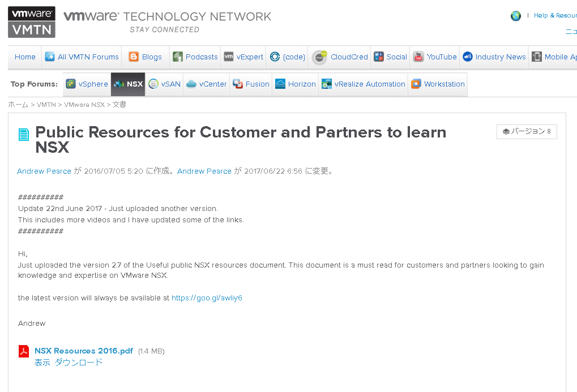Click the Podcasts icon
The height and width of the screenshot is (392, 577).
click(x=178, y=57)
